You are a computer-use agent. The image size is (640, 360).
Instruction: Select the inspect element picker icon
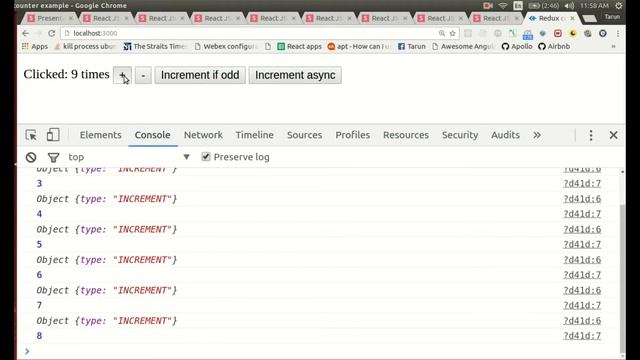(x=31, y=135)
